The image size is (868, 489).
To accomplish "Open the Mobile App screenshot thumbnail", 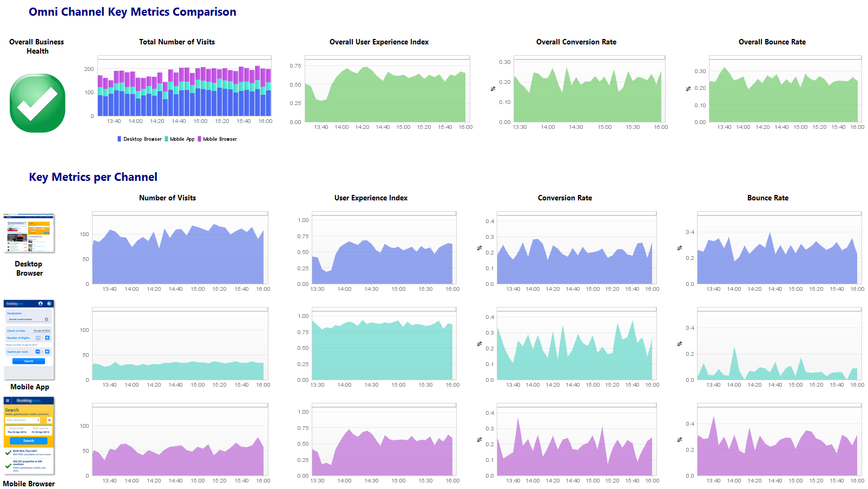I will (x=29, y=340).
